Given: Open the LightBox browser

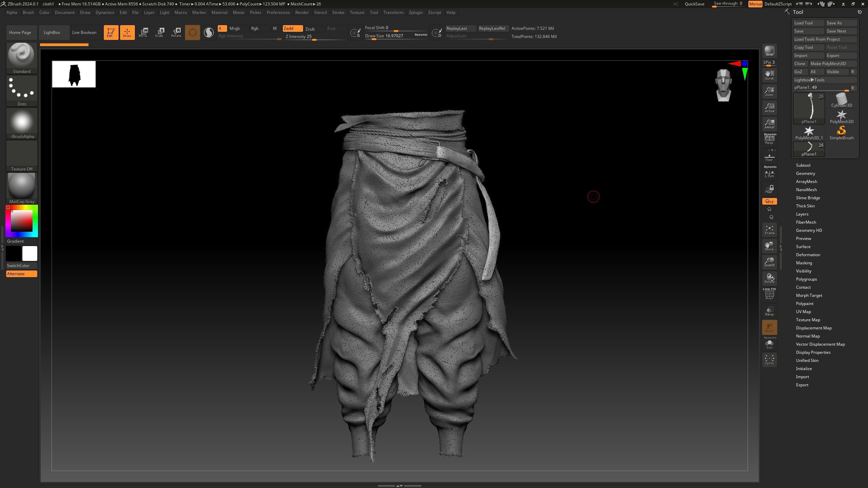Looking at the screenshot, I should [x=54, y=33].
